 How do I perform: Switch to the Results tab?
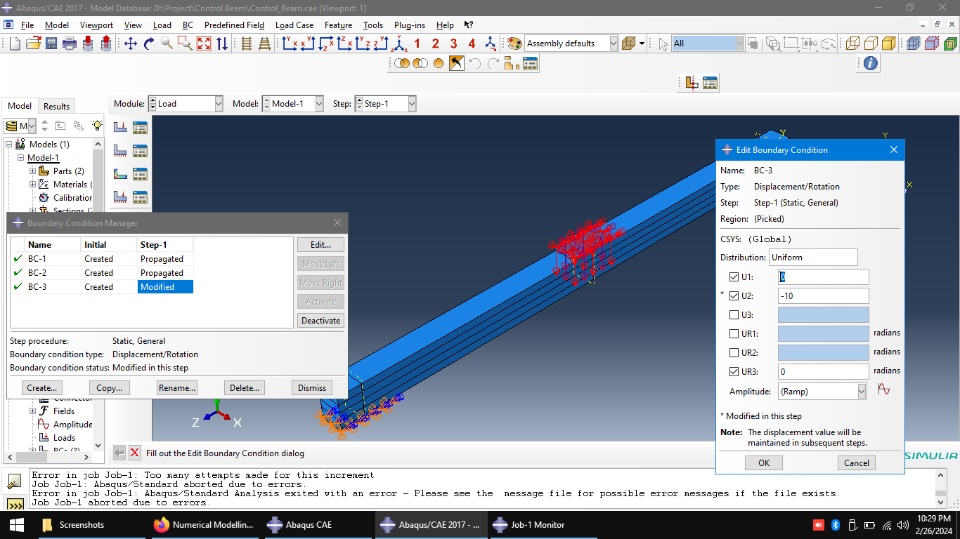pyautogui.click(x=56, y=106)
